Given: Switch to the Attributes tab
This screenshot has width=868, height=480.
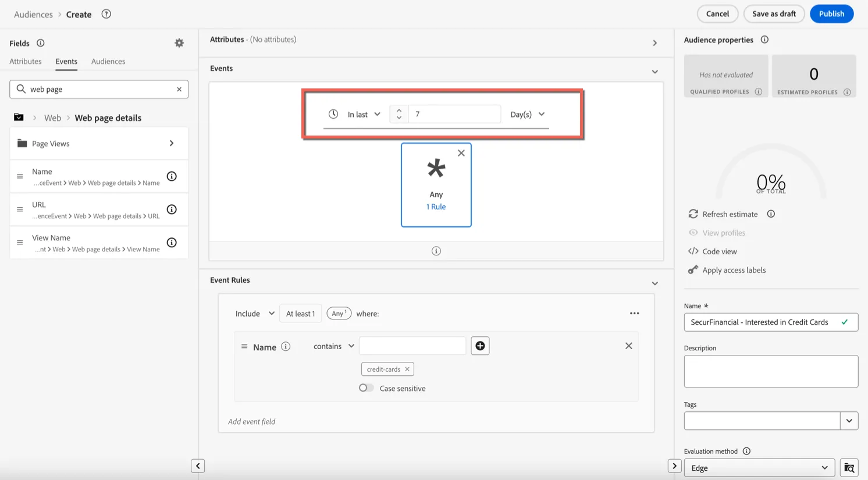Looking at the screenshot, I should [26, 61].
